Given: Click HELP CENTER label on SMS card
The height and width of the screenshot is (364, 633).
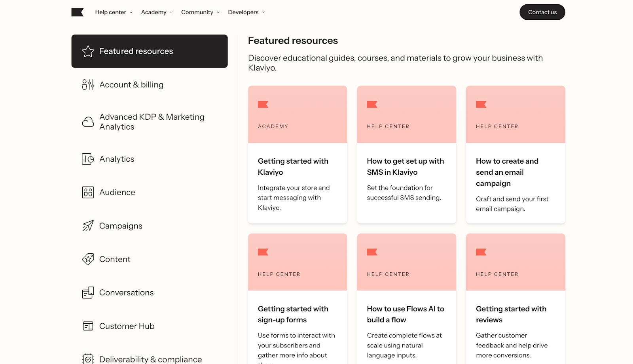Looking at the screenshot, I should pos(388,126).
